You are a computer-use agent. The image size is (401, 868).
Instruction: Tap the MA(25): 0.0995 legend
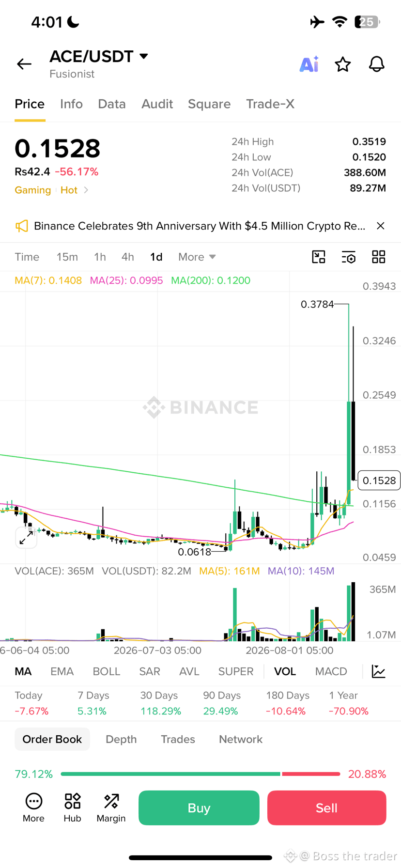126,280
